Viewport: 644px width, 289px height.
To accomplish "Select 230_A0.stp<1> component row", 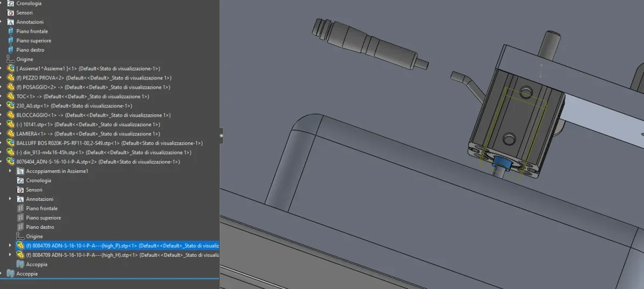I will [x=74, y=106].
